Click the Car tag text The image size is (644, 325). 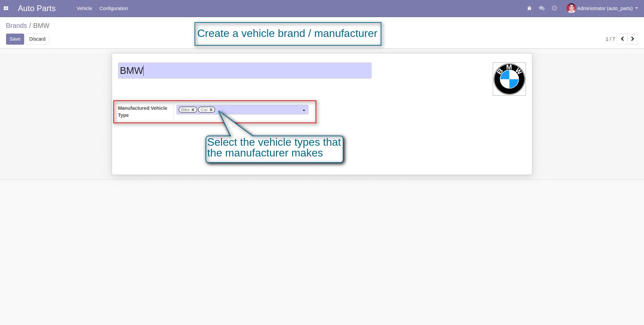click(204, 110)
